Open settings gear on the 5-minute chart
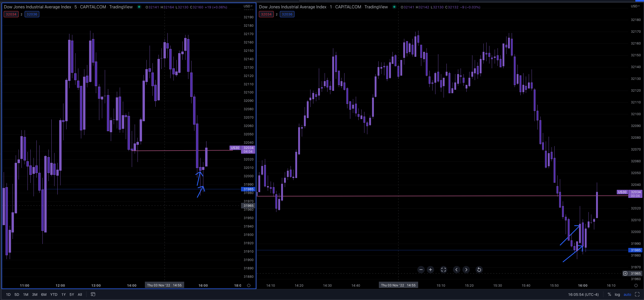 point(249,286)
